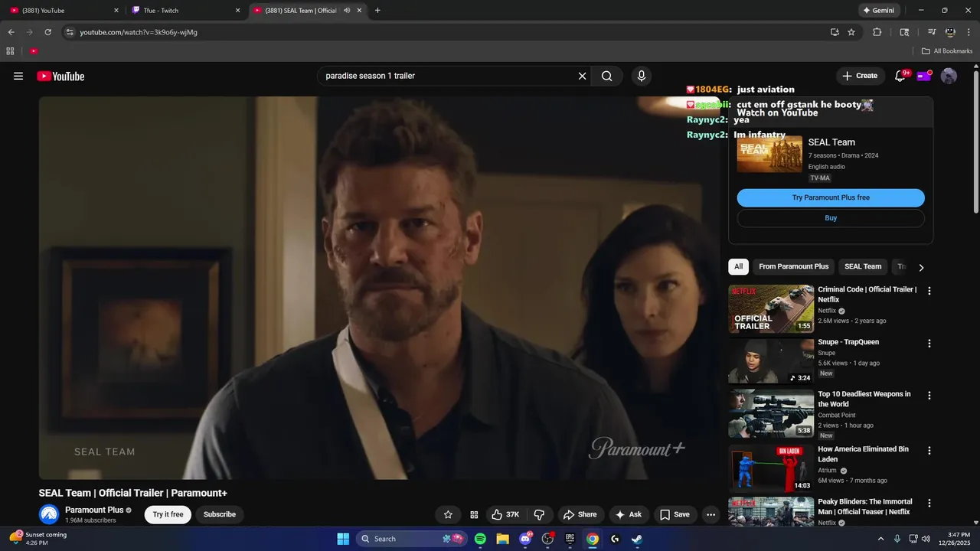980x551 pixels.
Task: Open Paramount Plus channel avatar
Action: (49, 514)
